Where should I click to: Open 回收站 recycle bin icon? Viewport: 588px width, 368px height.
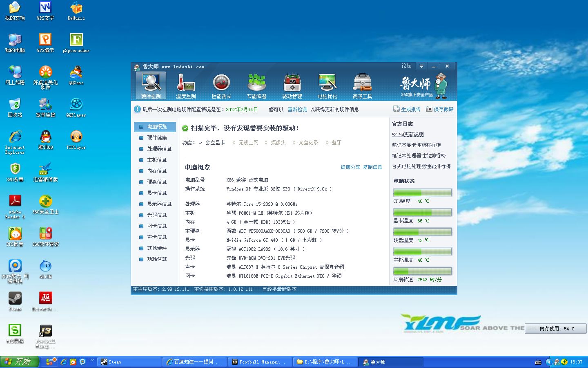(15, 108)
